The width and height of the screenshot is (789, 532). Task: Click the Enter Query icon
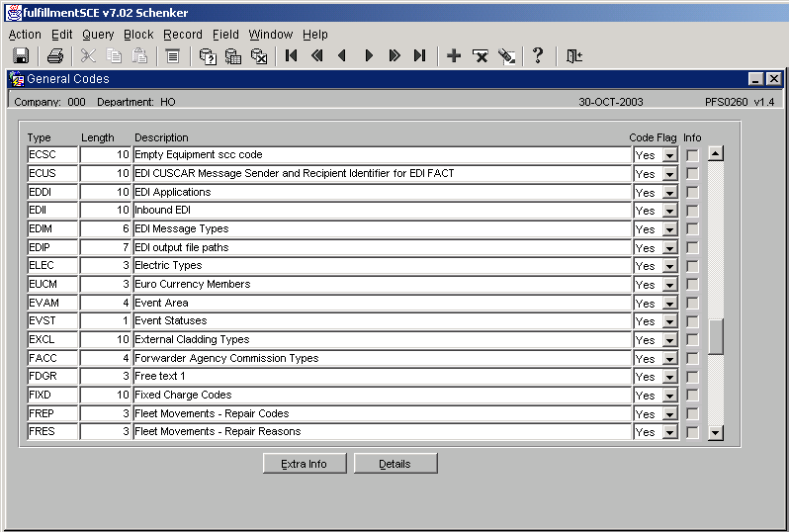tap(208, 55)
